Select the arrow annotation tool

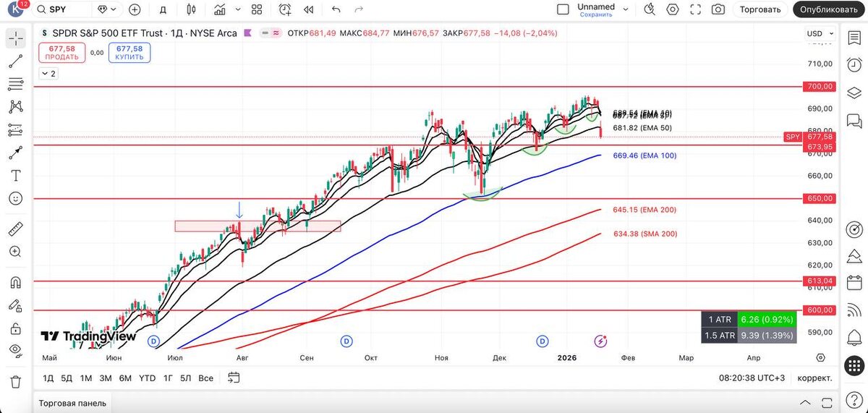16,153
